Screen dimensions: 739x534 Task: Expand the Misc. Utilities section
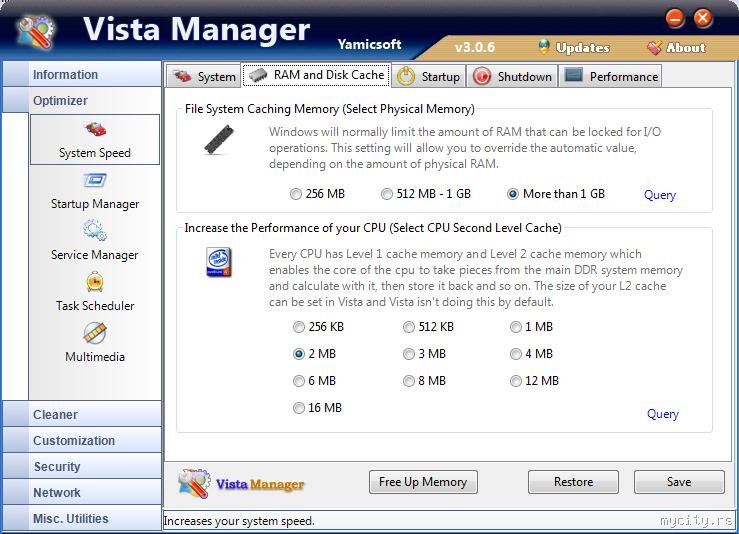click(82, 518)
